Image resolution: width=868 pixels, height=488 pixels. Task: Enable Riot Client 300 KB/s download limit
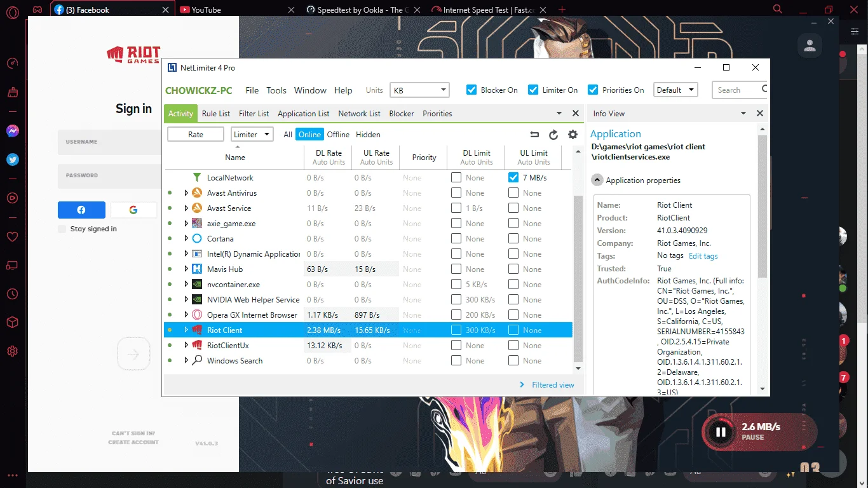[x=456, y=330]
